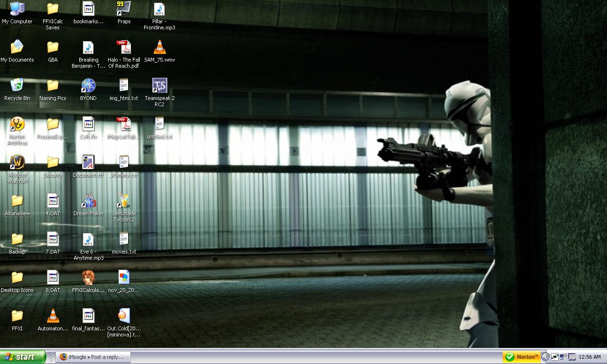The height and width of the screenshot is (364, 607).
Task: Open movies.txt
Action: click(123, 238)
